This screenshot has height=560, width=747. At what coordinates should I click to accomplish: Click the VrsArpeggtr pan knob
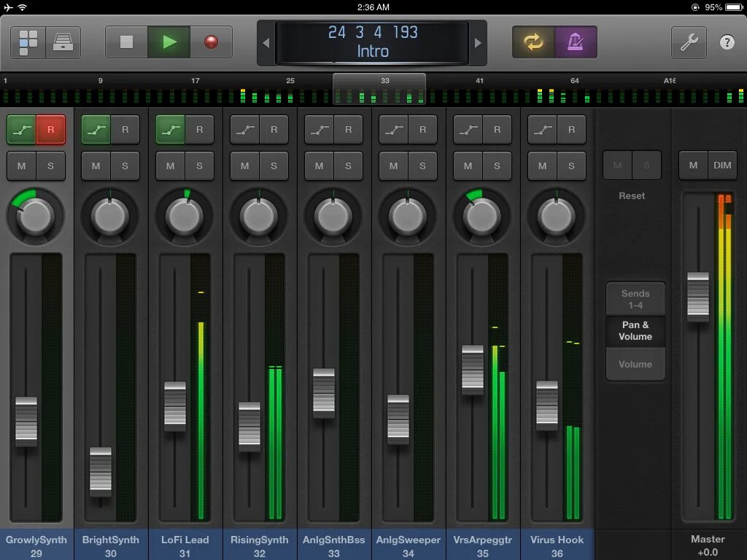(481, 216)
